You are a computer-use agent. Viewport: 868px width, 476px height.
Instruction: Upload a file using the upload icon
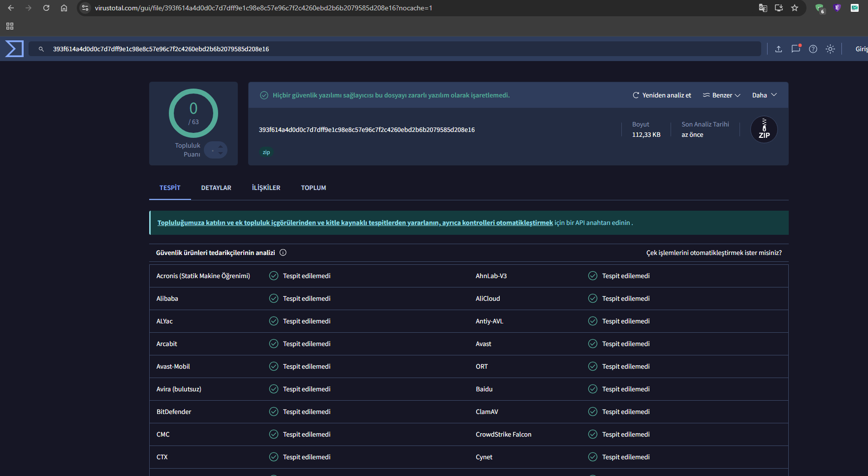click(778, 49)
